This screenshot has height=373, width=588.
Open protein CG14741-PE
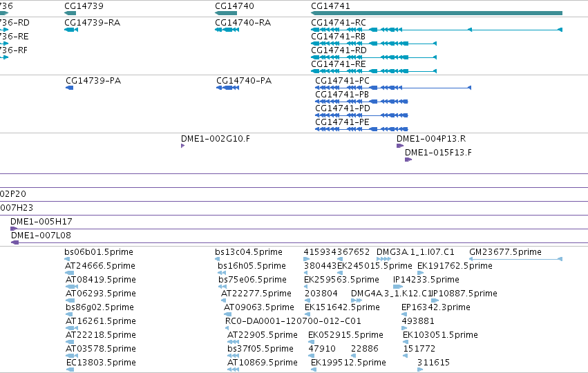(342, 122)
